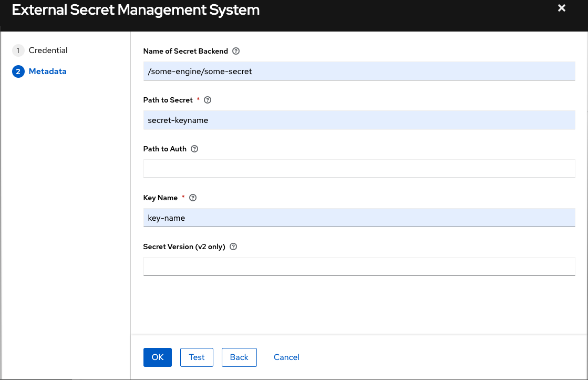The width and height of the screenshot is (588, 380).
Task: Click the step 2 number badge
Action: [18, 71]
